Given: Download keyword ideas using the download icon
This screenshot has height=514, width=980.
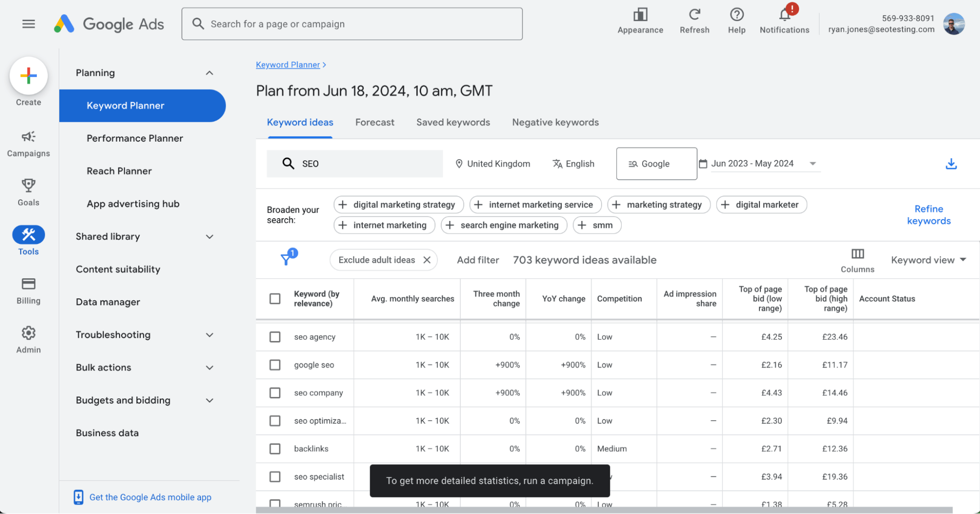Looking at the screenshot, I should click(951, 164).
